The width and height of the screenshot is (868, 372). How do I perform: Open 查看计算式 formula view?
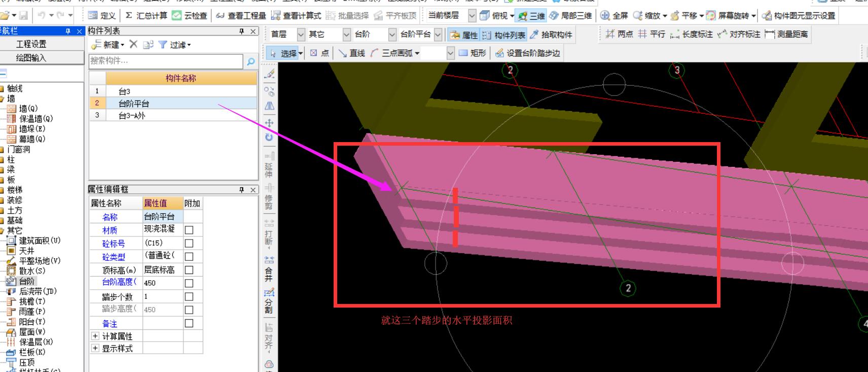[296, 15]
